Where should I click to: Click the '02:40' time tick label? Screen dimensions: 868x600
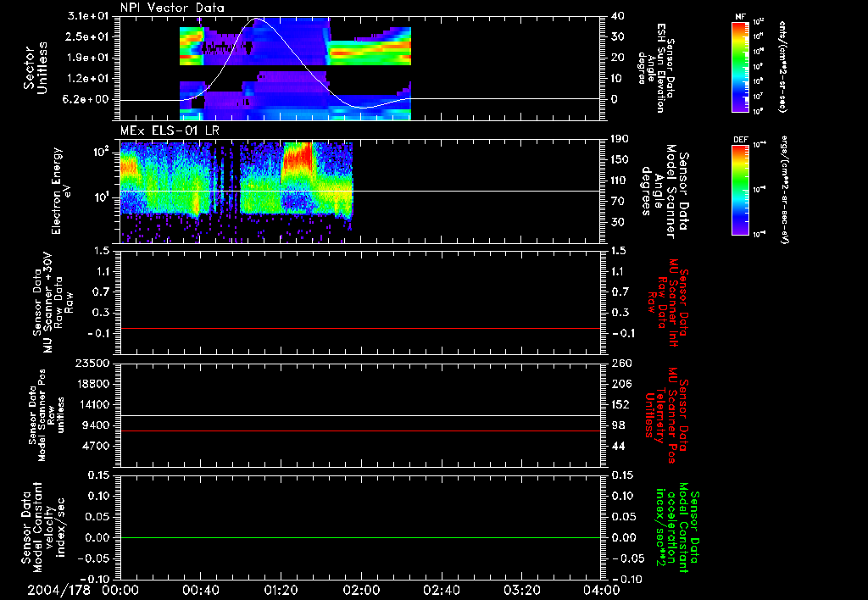(x=441, y=590)
